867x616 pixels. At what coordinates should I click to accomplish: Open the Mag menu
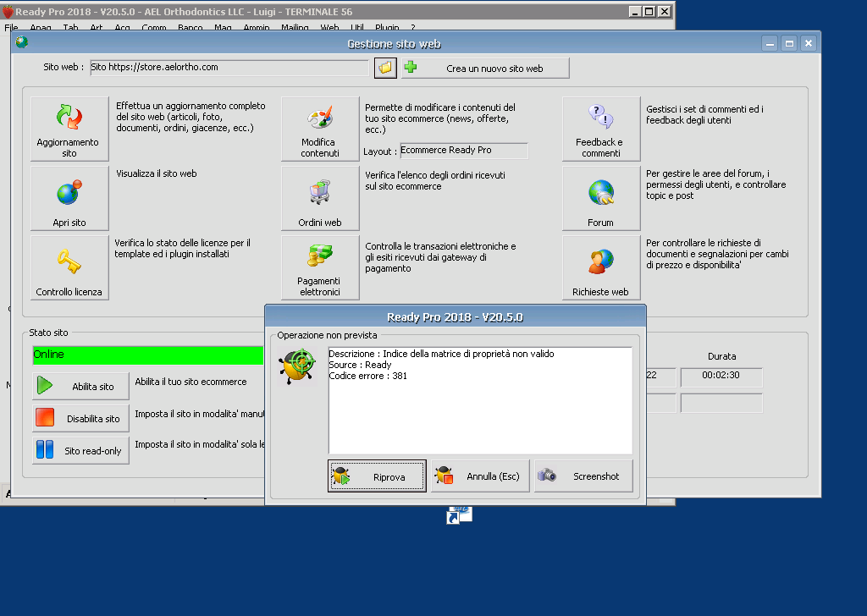223,27
